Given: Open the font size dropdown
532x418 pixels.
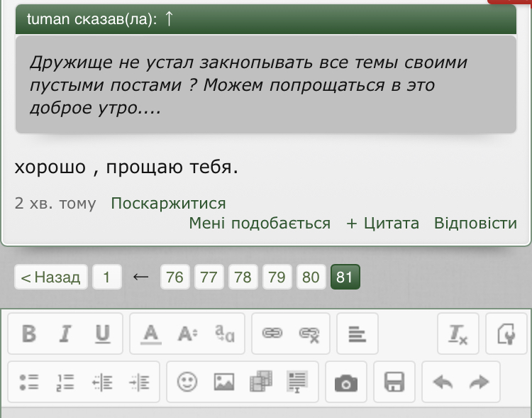Looking at the screenshot, I should click(187, 334).
